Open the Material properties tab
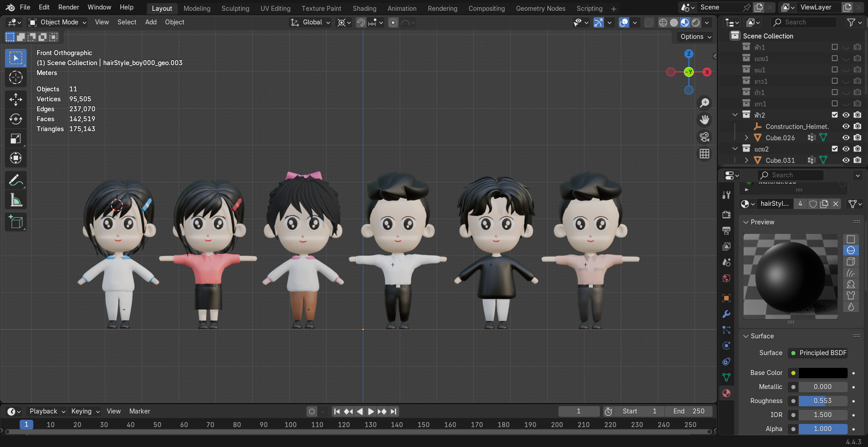The image size is (868, 447). pyautogui.click(x=726, y=393)
